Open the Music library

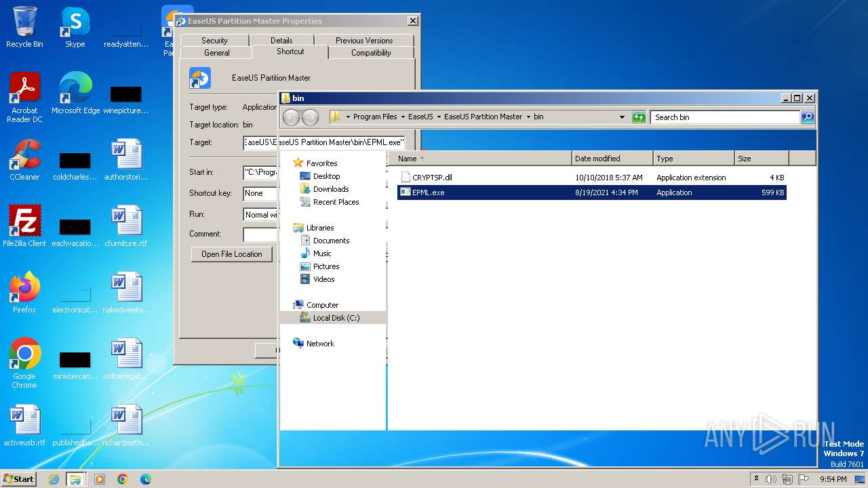322,253
